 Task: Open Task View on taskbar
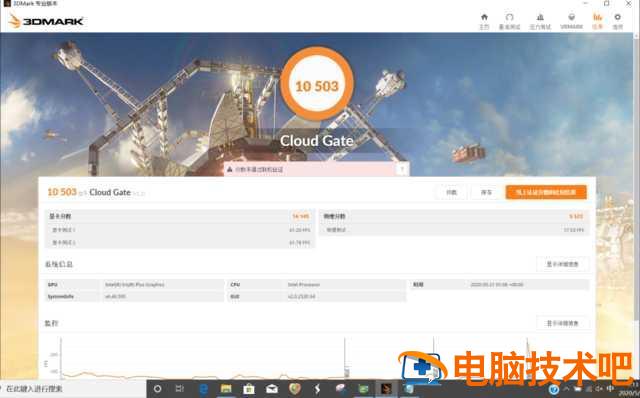(x=180, y=389)
